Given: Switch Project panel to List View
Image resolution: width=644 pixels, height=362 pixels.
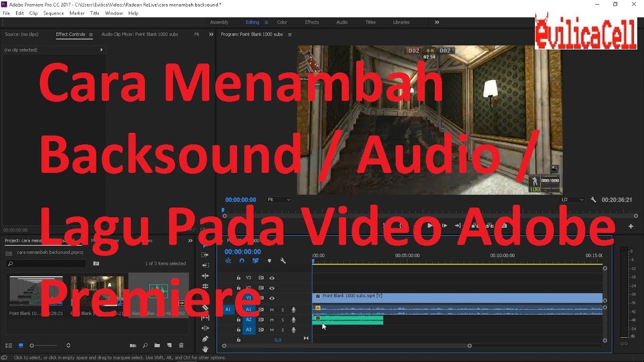Looking at the screenshot, I should (9, 345).
